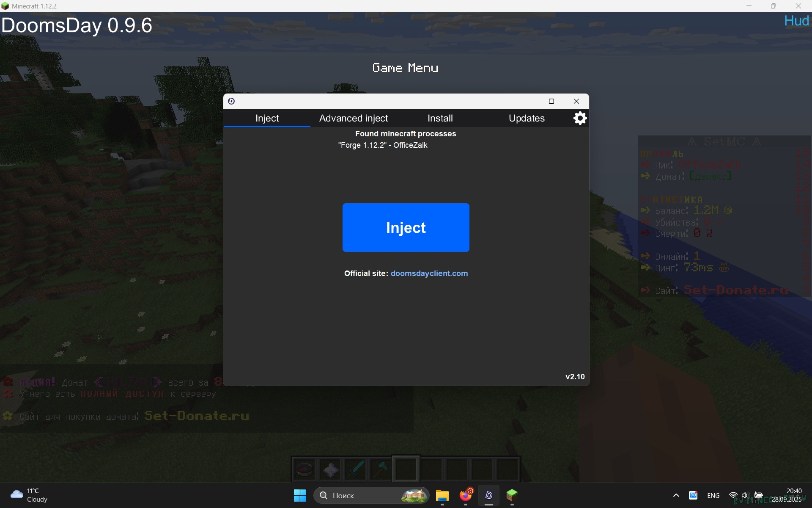
Task: Select the Forge 1.12.2 OfficeZalk process
Action: pos(383,145)
